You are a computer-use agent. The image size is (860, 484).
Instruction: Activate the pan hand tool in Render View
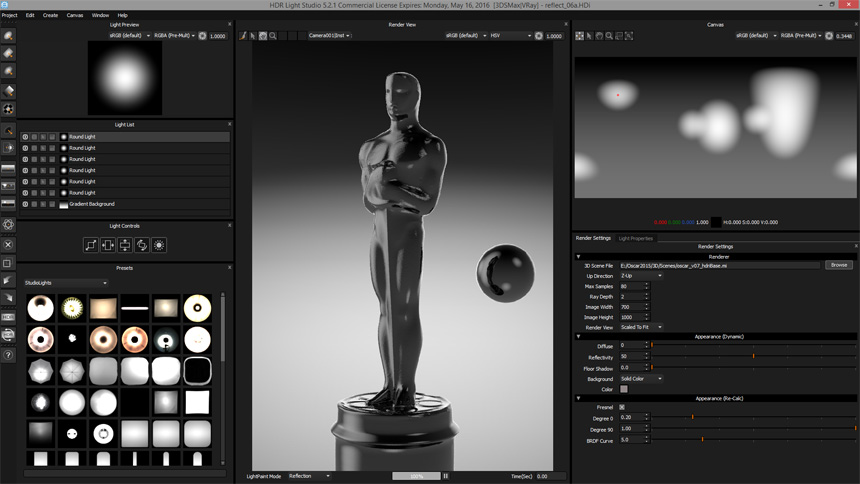point(263,36)
